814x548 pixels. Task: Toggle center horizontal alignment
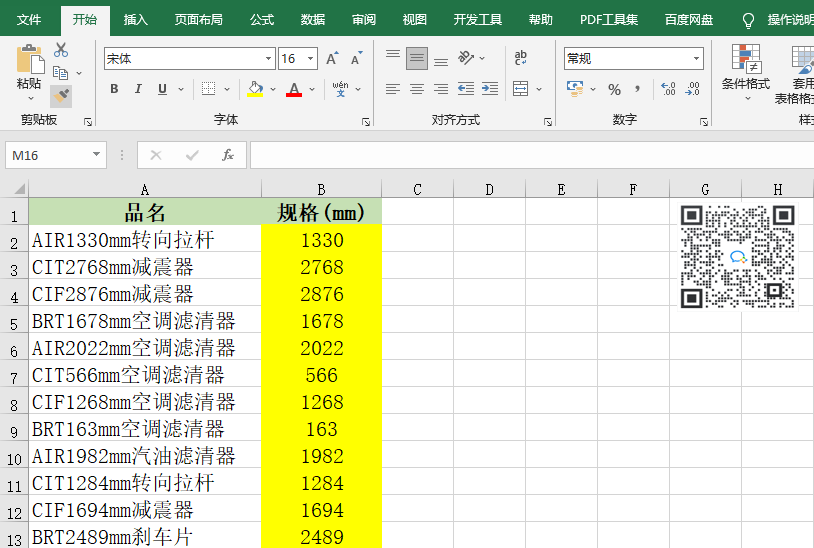pos(417,89)
